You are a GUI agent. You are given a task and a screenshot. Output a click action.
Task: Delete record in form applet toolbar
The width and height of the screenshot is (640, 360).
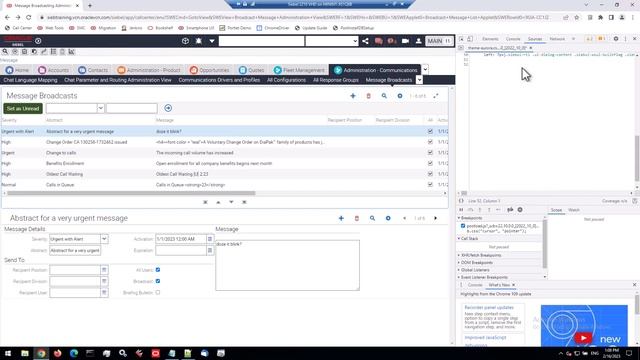(x=357, y=218)
